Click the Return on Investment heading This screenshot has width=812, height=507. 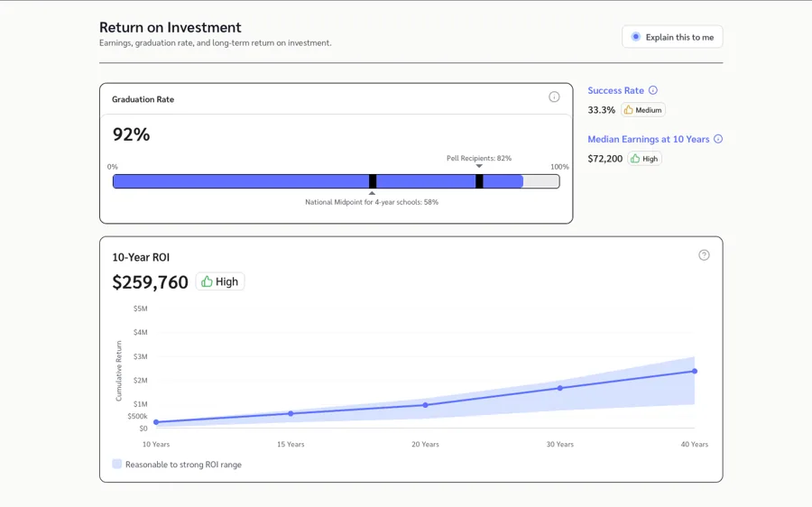coord(171,27)
